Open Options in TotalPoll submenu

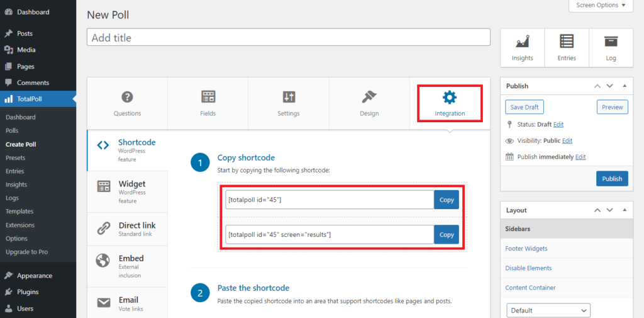click(x=16, y=238)
